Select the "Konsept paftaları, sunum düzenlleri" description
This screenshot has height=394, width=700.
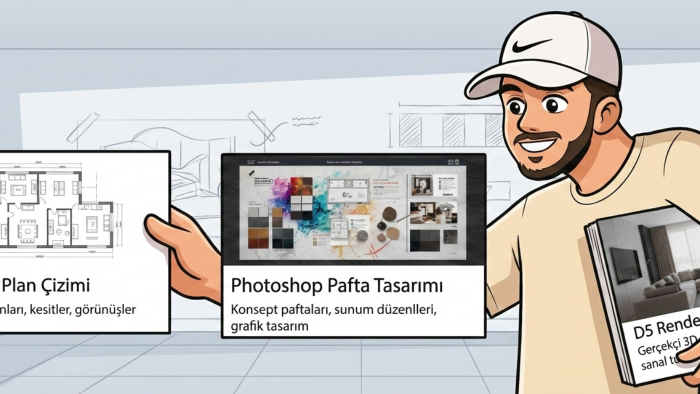tap(333, 309)
